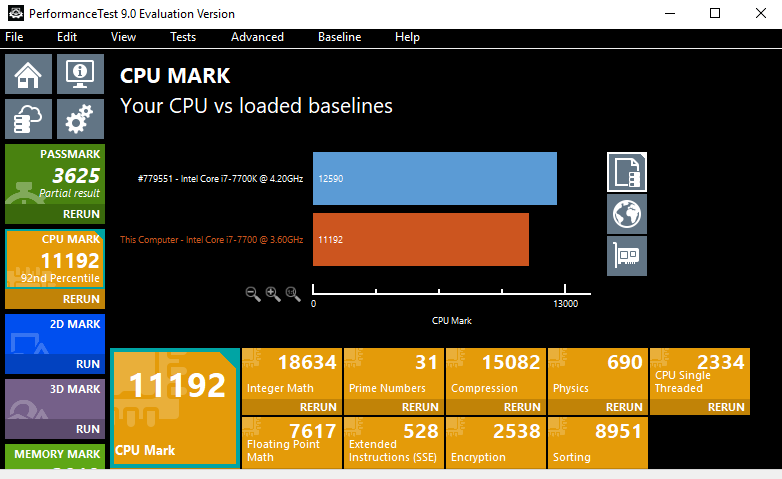Click the hardware card icon beside chart
This screenshot has width=782, height=479.
pos(627,256)
